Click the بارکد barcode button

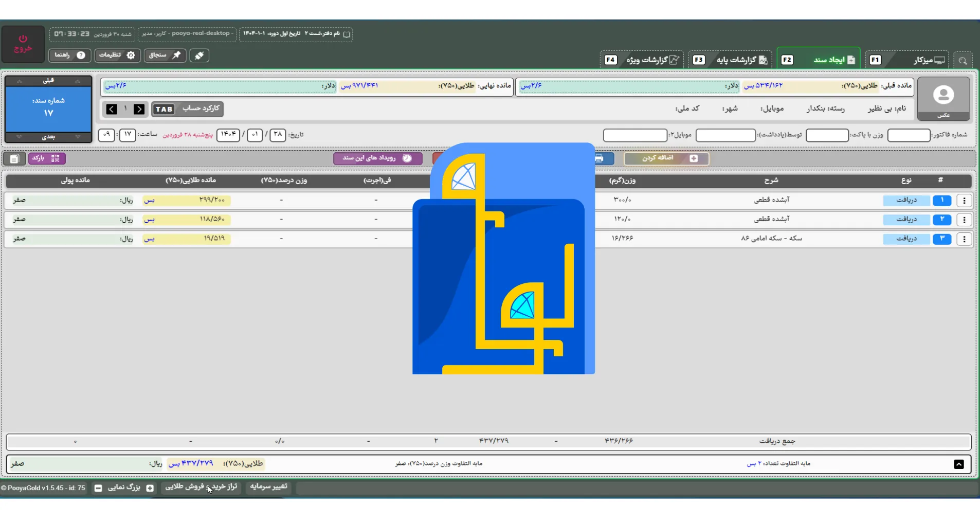click(x=47, y=158)
